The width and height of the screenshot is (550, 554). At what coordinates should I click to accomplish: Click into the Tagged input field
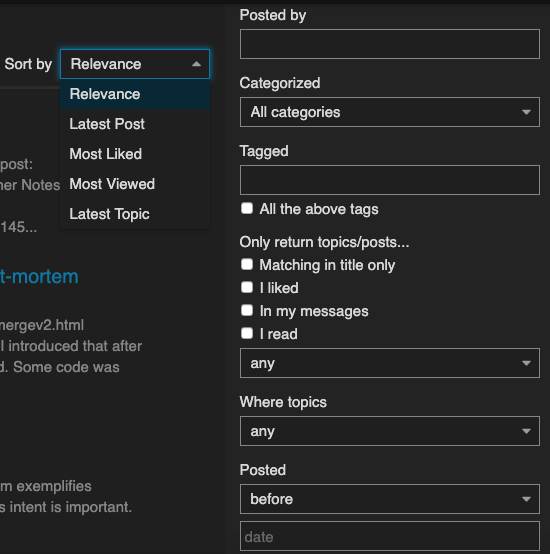tap(390, 180)
